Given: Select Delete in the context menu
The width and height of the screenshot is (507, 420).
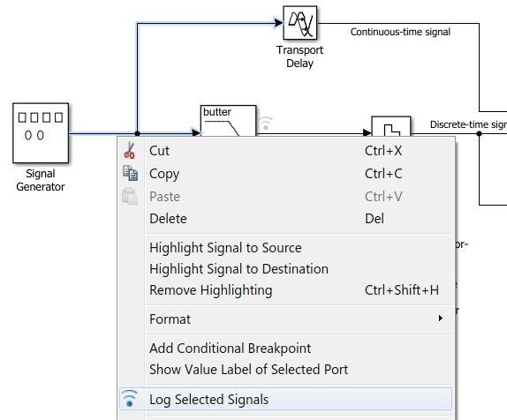Looking at the screenshot, I should pyautogui.click(x=285, y=219).
